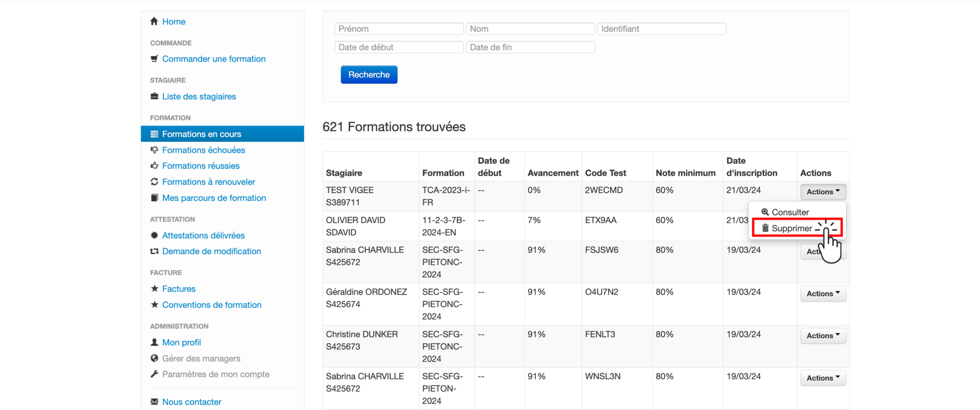
Task: Focus the Date de début field
Action: [x=399, y=47]
